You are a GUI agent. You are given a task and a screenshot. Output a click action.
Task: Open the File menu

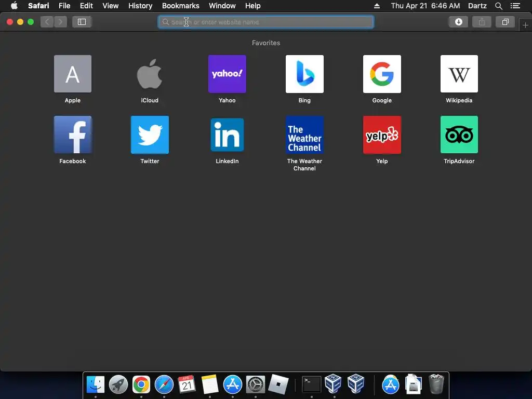tap(64, 6)
